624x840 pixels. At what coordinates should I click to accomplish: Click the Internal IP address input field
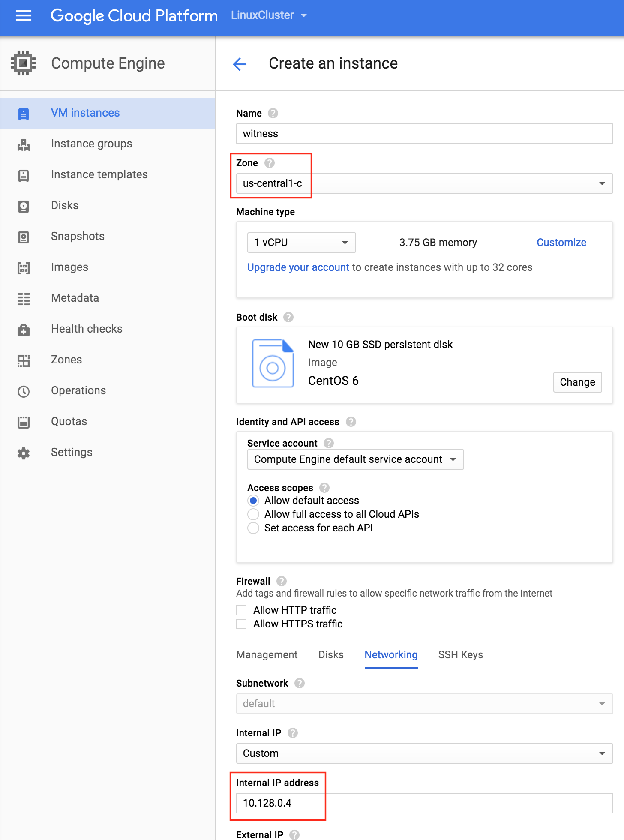(x=424, y=803)
